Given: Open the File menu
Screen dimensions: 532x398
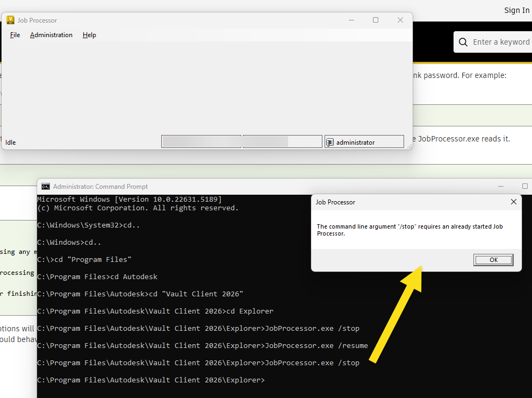Looking at the screenshot, I should tap(15, 35).
